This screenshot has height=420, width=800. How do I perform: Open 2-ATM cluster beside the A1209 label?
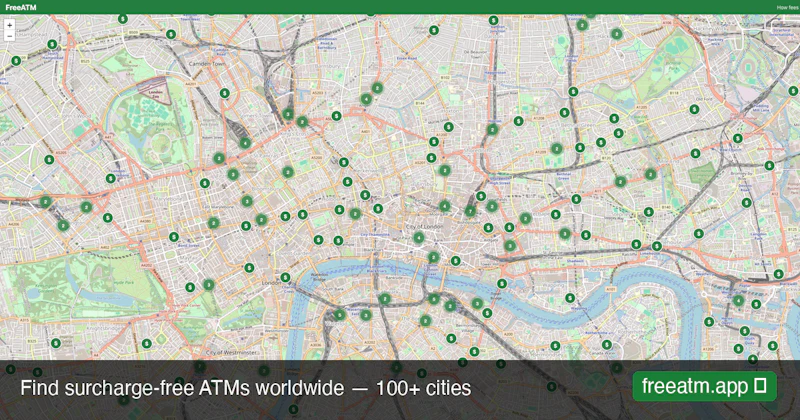click(557, 149)
